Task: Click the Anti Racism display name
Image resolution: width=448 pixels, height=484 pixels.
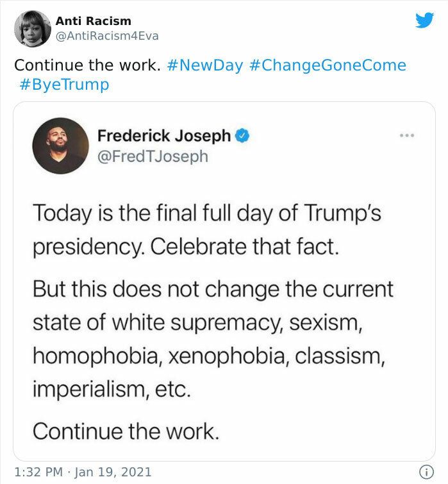Action: [x=94, y=21]
